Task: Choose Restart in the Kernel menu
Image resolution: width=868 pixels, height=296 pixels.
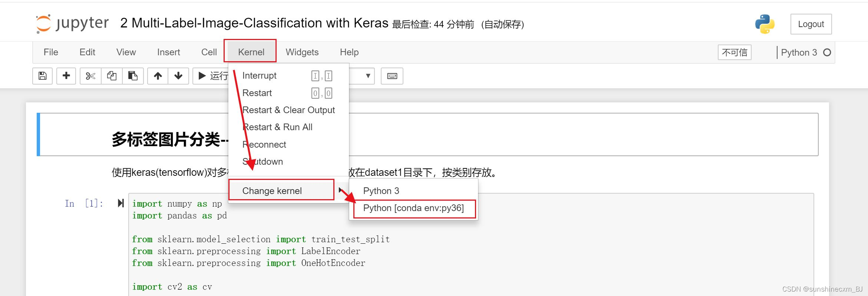Action: coord(288,93)
